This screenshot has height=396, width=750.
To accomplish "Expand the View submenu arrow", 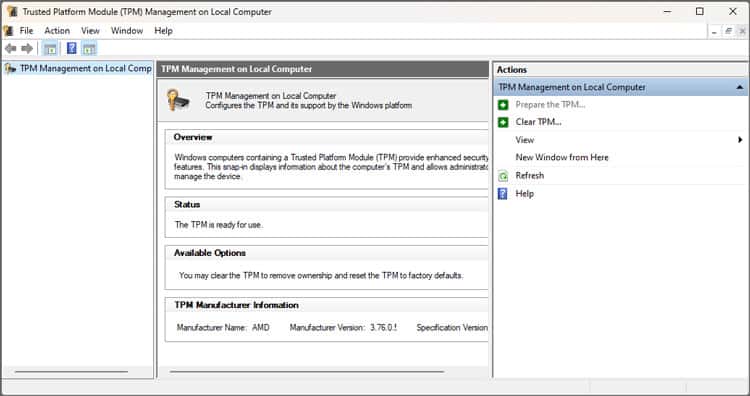I will pos(740,140).
